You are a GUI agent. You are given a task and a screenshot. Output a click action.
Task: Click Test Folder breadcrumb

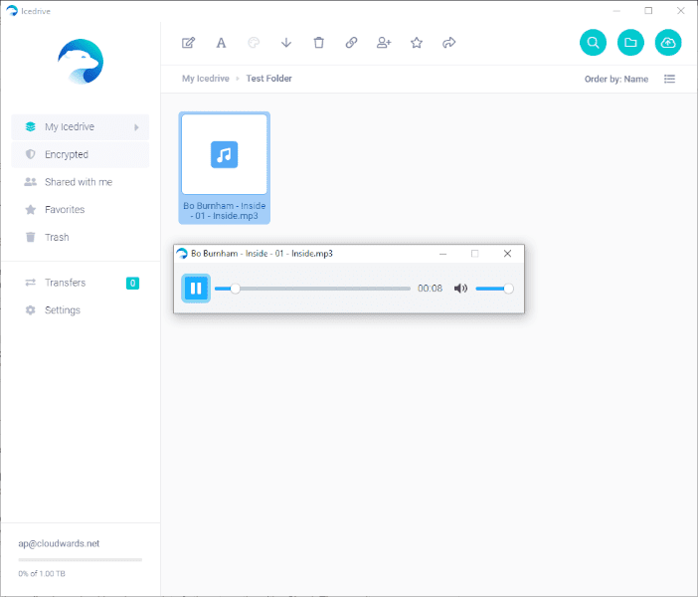click(268, 79)
